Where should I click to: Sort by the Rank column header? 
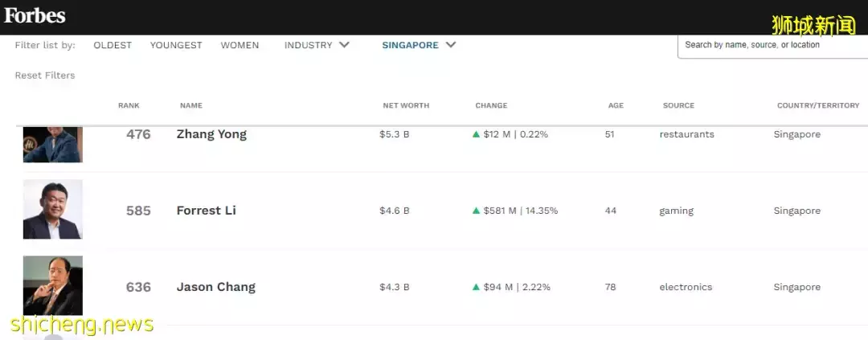click(x=129, y=105)
